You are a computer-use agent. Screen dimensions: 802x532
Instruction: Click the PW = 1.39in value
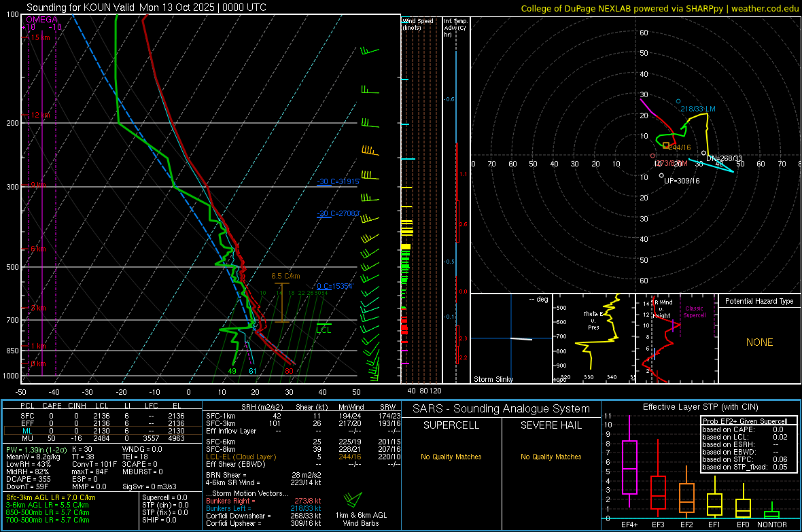click(35, 449)
